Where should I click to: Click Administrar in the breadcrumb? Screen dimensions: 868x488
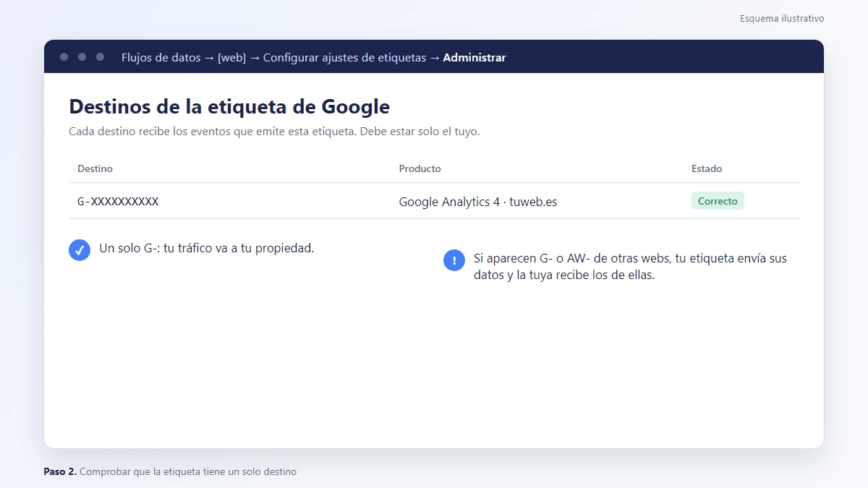pos(475,57)
